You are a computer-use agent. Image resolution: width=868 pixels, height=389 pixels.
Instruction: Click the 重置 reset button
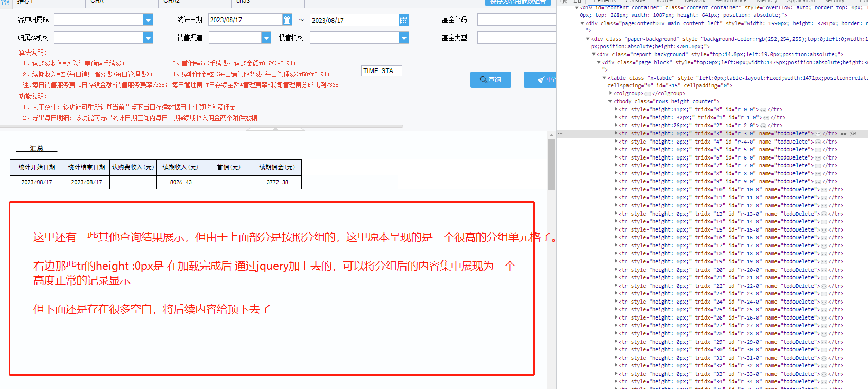540,80
